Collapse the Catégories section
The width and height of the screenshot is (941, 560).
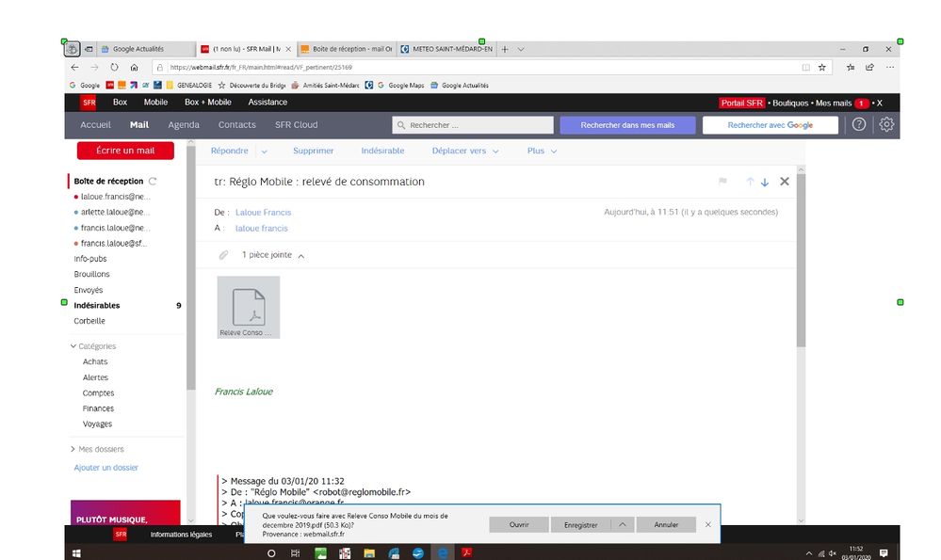coord(73,346)
